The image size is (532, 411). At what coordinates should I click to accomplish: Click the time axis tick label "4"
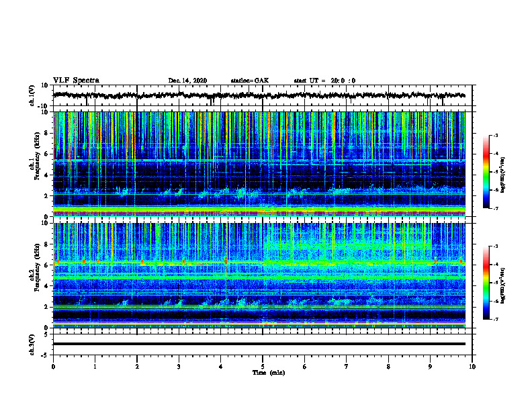coord(221,367)
